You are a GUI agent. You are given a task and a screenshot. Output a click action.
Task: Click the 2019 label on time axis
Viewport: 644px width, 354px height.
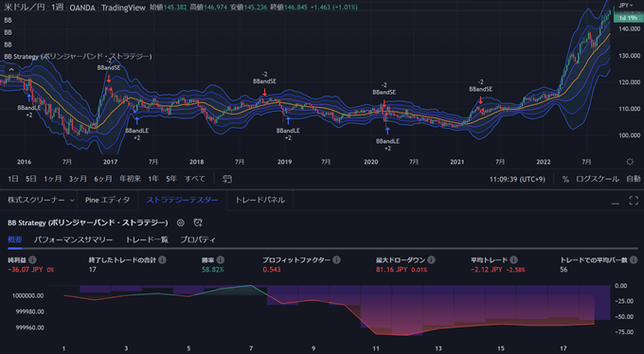click(x=285, y=162)
